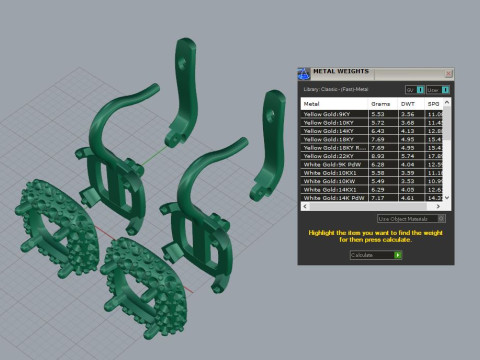480x360 pixels.
Task: Toggle the GV library option
Action: point(415,90)
